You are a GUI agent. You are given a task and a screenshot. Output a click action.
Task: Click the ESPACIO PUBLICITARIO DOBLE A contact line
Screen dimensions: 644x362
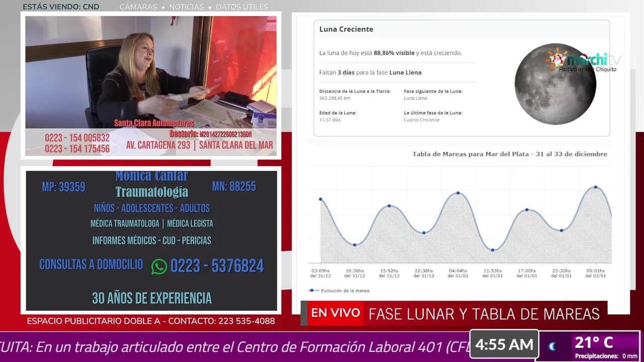click(151, 321)
